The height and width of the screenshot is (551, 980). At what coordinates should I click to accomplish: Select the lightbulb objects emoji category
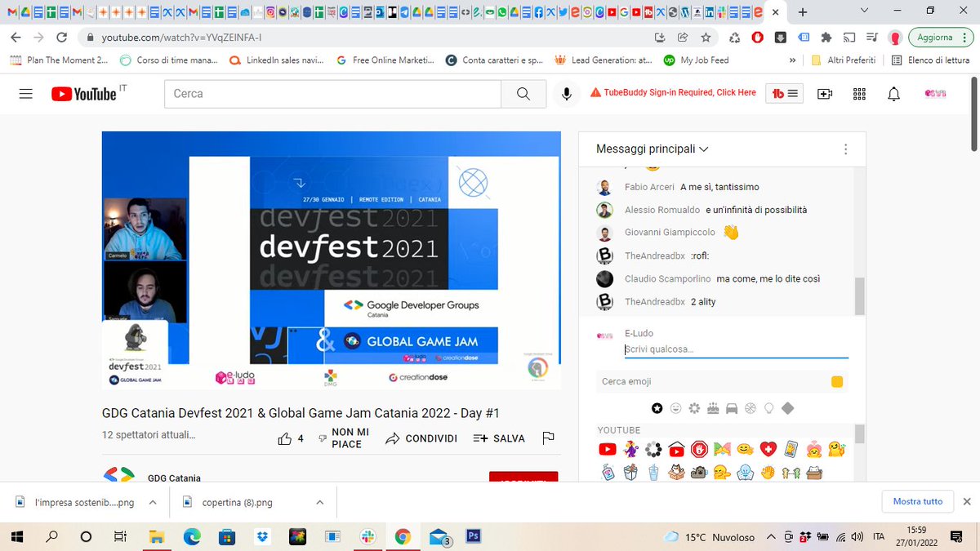[x=768, y=408]
